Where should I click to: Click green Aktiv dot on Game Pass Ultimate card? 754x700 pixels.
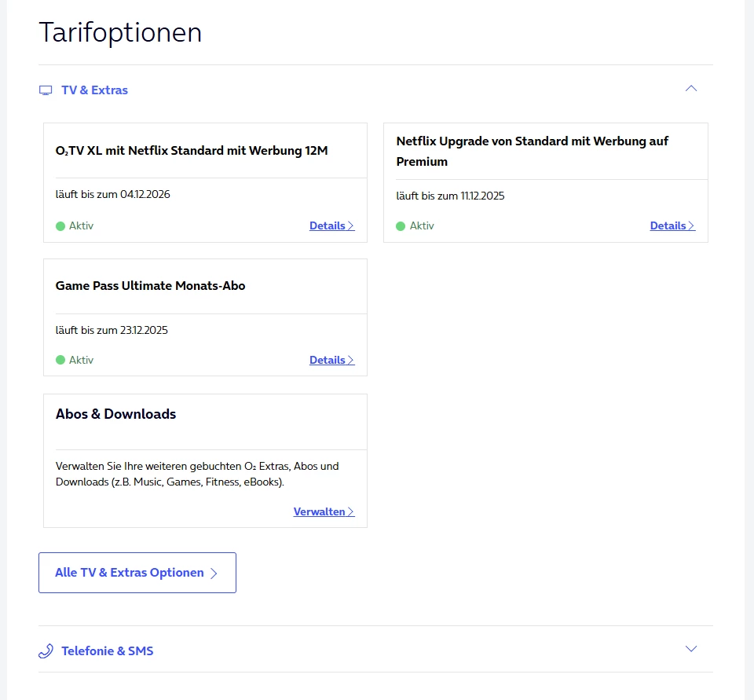[x=60, y=361]
